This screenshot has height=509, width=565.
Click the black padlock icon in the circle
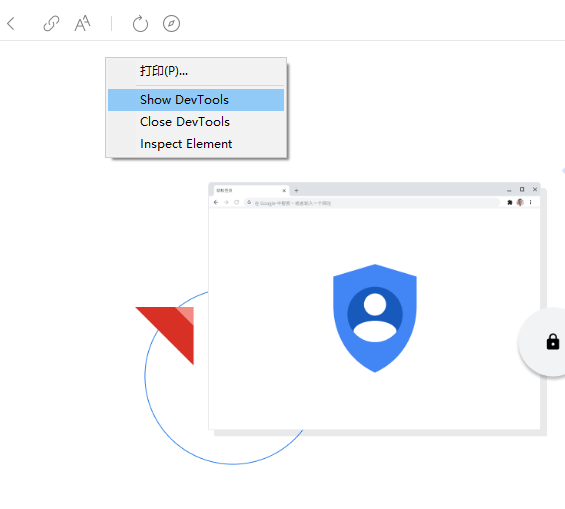coord(553,342)
